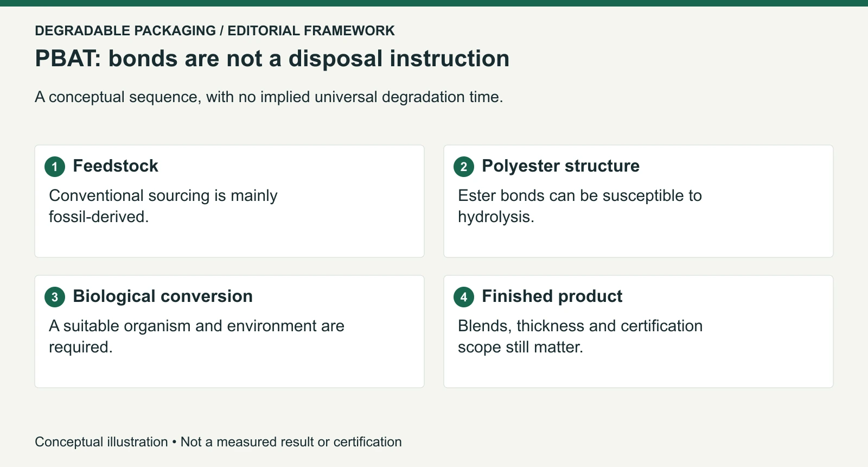This screenshot has width=868, height=467.
Task: Click the footer note "Conceptual illustration • Not a measured result or certification"
Action: (x=218, y=441)
